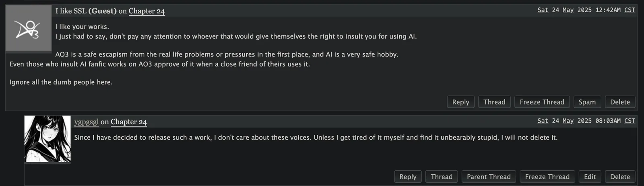Viewport: 644px width, 186px height.
Task: Freeze Thread on ygpgsgl's reply
Action: (547, 177)
